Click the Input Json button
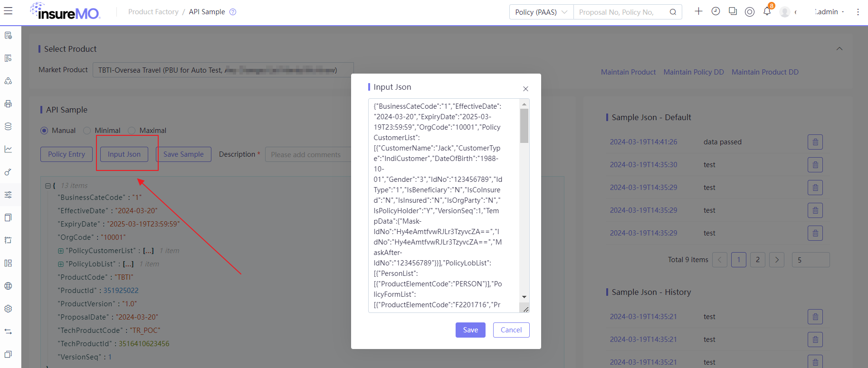 tap(124, 154)
